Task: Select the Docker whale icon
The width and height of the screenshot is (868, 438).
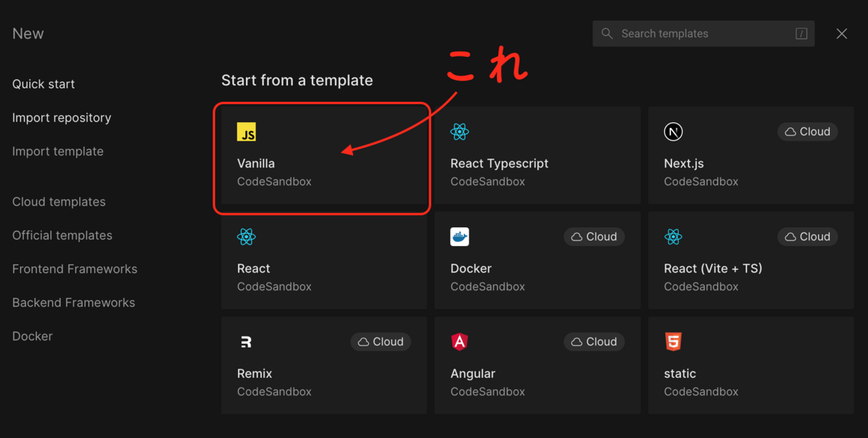Action: click(x=460, y=236)
